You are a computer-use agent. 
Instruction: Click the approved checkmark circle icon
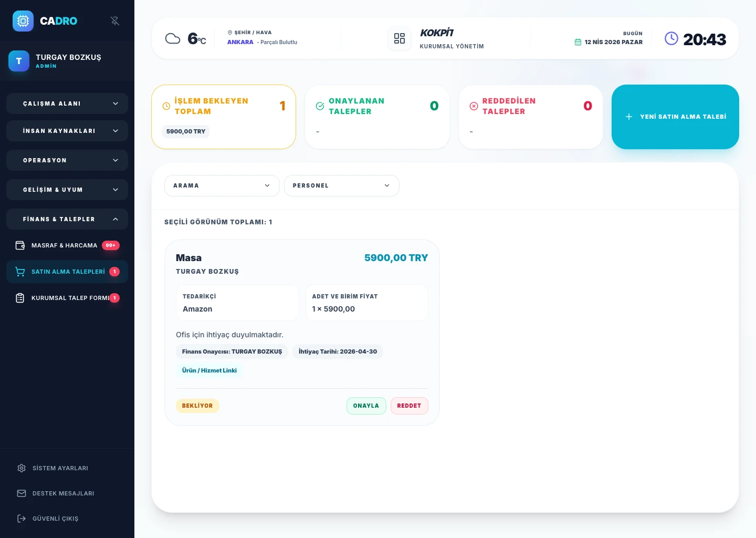tap(320, 106)
